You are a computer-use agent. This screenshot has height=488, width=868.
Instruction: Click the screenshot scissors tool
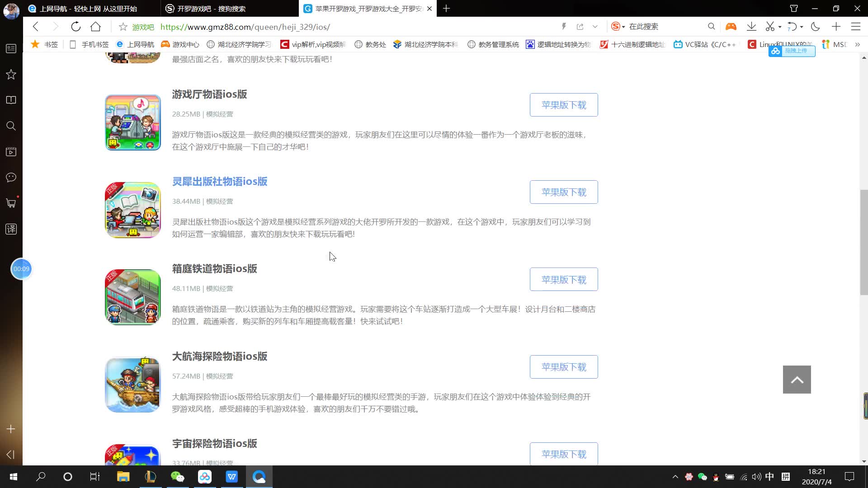770,27
